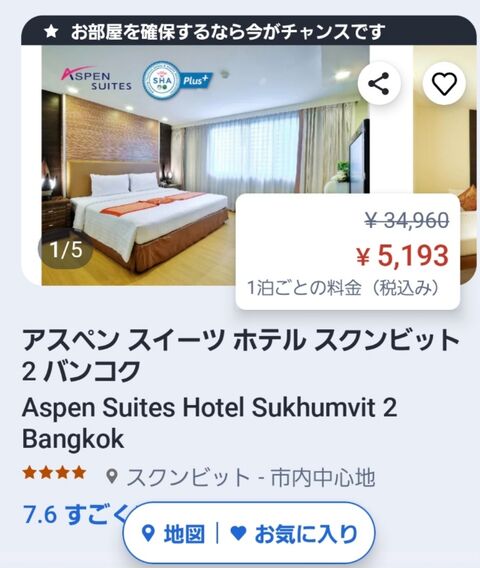Click the 7.6 すごく review score
This screenshot has width=480, height=568.
click(76, 514)
